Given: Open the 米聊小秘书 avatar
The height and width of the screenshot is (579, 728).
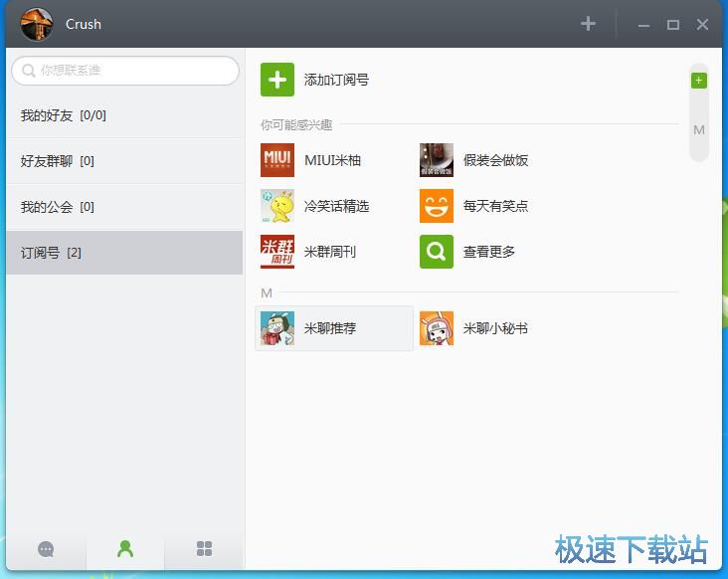Looking at the screenshot, I should coord(437,328).
